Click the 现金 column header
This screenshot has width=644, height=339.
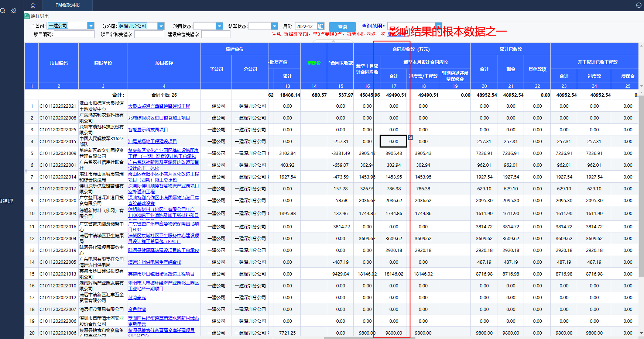tap(511, 69)
